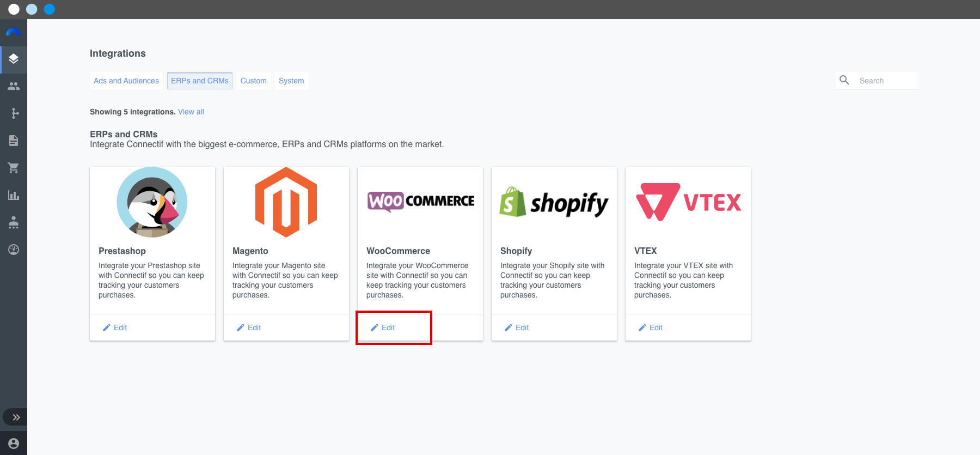
Task: Click the Prestashop puffin logo
Action: (x=152, y=202)
